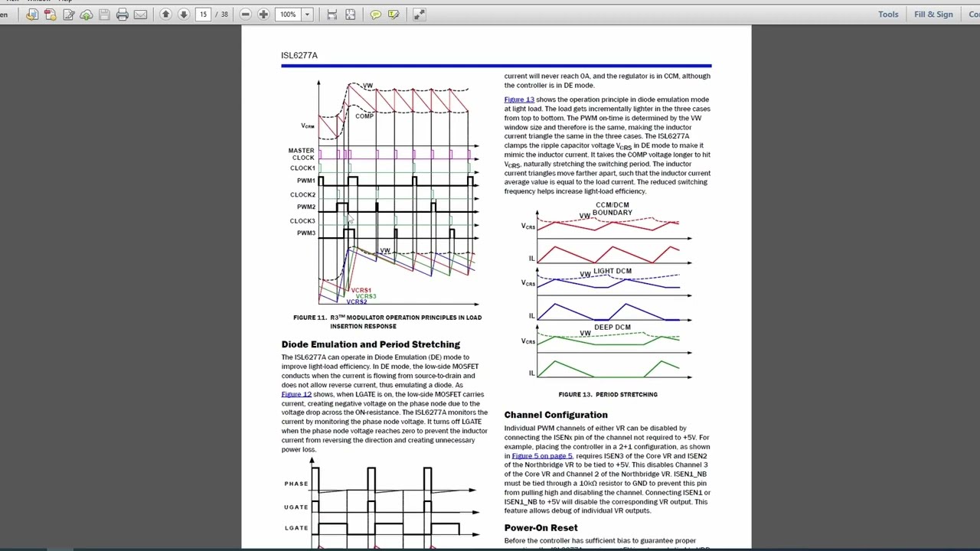The width and height of the screenshot is (980, 551).
Task: Click the LGATE waveform label
Action: 296,528
